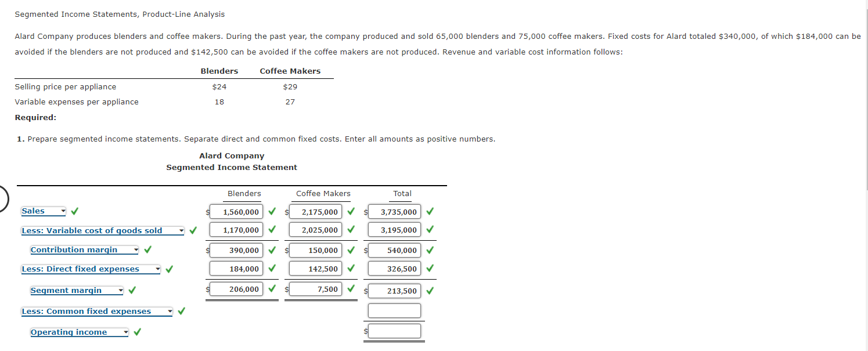Focus the Total direct fixed expenses field 326,500
868x351 pixels.
click(394, 269)
